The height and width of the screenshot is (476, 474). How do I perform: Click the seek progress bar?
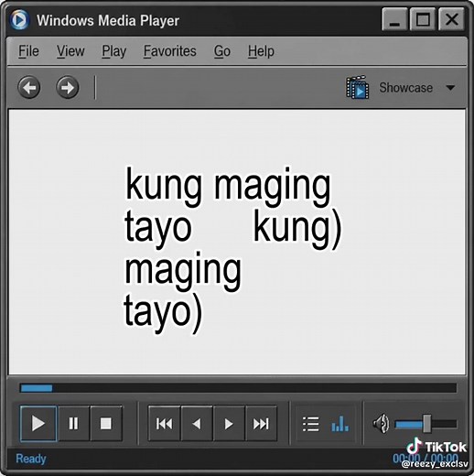(238, 388)
